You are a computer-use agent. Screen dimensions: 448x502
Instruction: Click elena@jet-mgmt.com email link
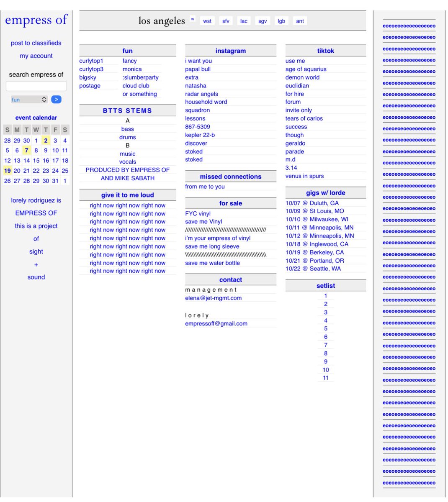coord(214,298)
